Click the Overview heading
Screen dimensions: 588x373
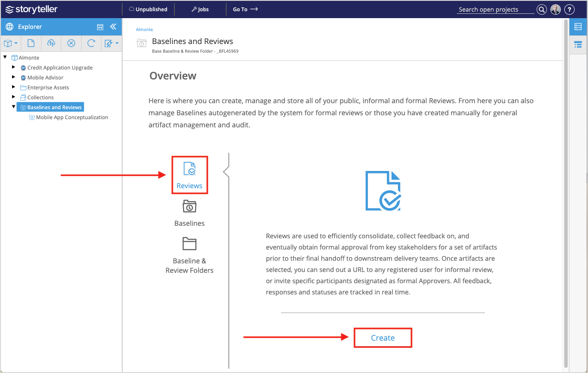pyautogui.click(x=173, y=76)
